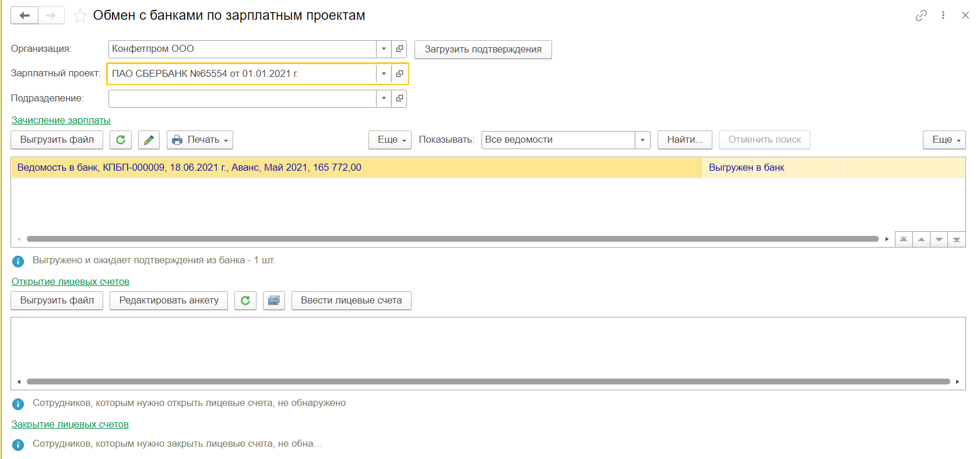980x459 pixels.
Task: Move down one row in statements list
Action: [939, 239]
